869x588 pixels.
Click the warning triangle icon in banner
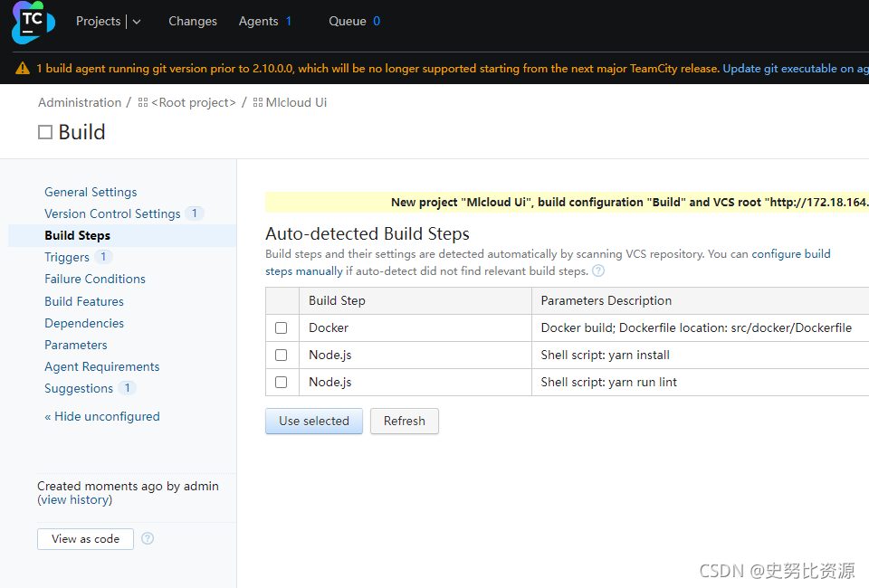(x=23, y=69)
